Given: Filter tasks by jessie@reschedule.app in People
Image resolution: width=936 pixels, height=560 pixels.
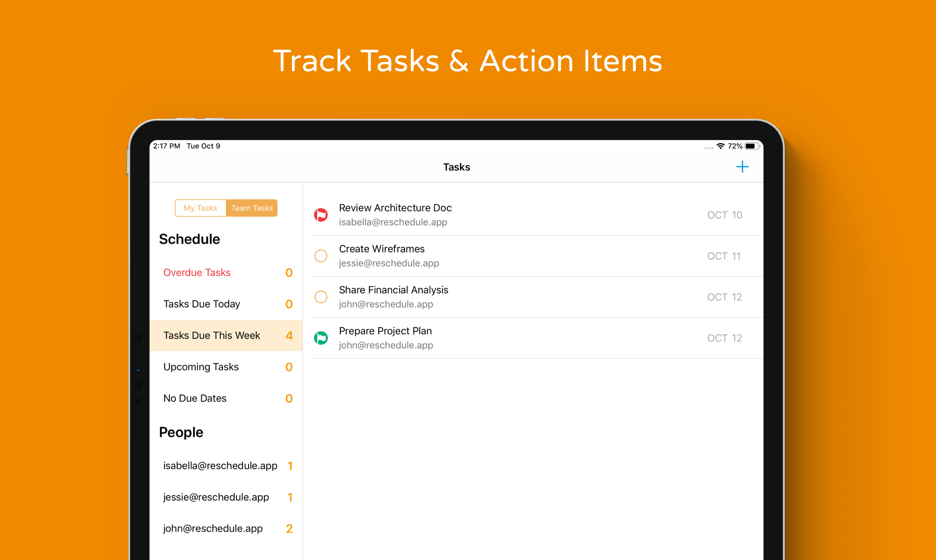Looking at the screenshot, I should [x=216, y=497].
